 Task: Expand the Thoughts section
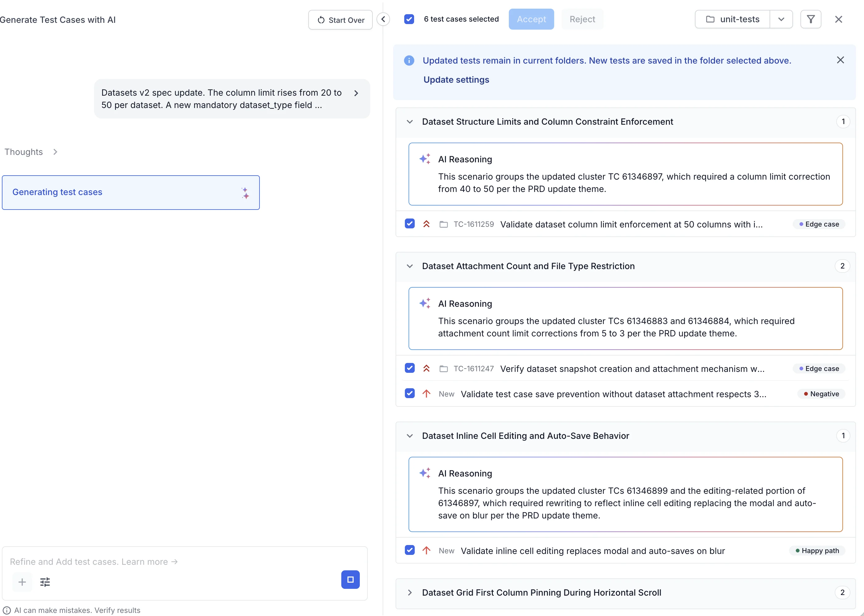click(31, 152)
